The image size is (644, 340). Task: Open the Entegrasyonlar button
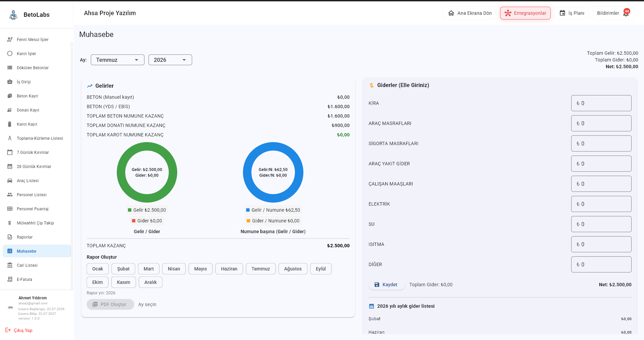(525, 13)
